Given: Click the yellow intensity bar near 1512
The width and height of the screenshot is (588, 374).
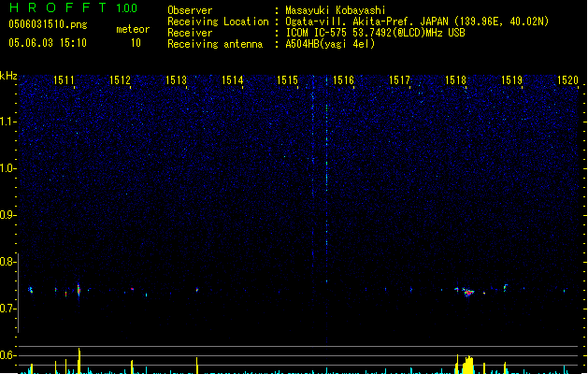Looking at the screenshot, I should 132,367.
